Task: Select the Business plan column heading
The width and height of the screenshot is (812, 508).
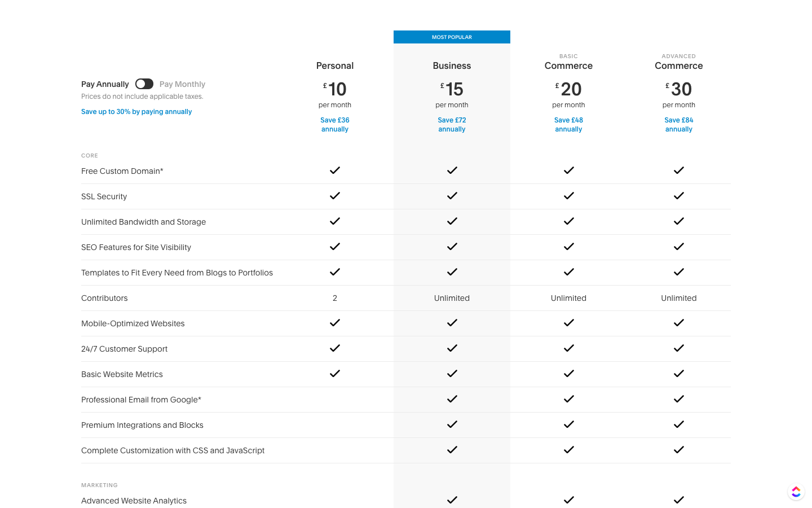Action: pyautogui.click(x=452, y=66)
